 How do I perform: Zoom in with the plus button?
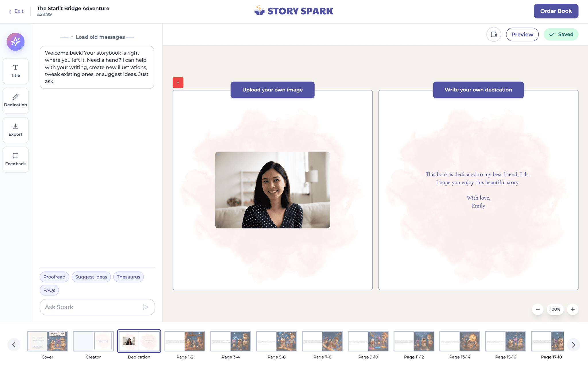point(572,309)
